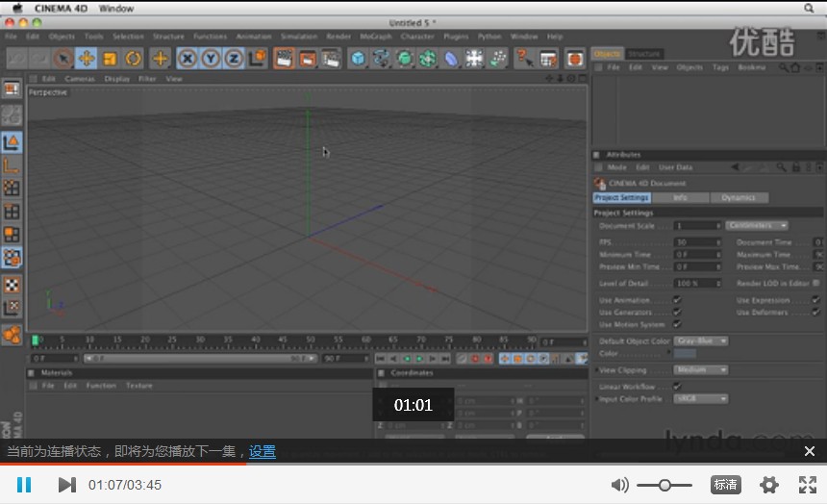Enter fullscreen video mode
This screenshot has height=504, width=827.
coord(808,485)
